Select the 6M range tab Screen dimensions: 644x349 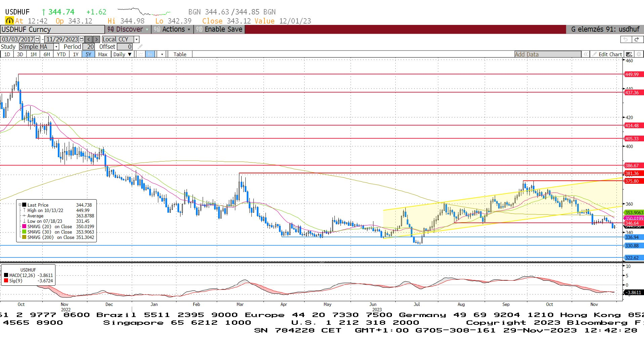47,54
